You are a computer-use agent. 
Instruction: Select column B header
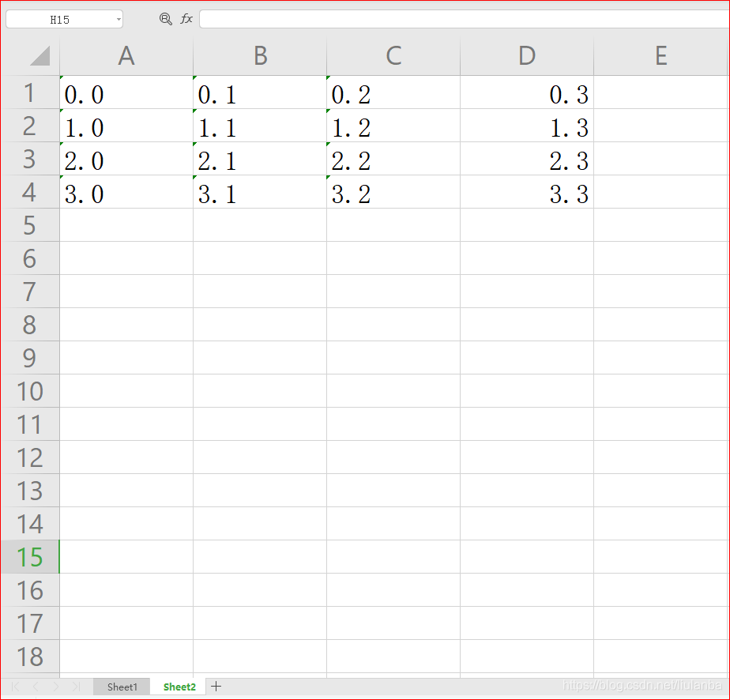(x=260, y=56)
